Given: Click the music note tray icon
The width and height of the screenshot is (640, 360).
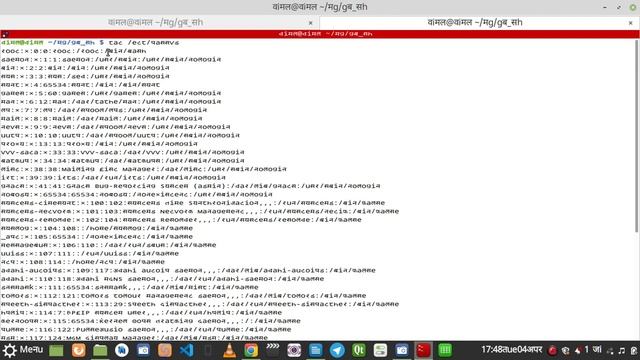Looking at the screenshot, I should click(622, 351).
